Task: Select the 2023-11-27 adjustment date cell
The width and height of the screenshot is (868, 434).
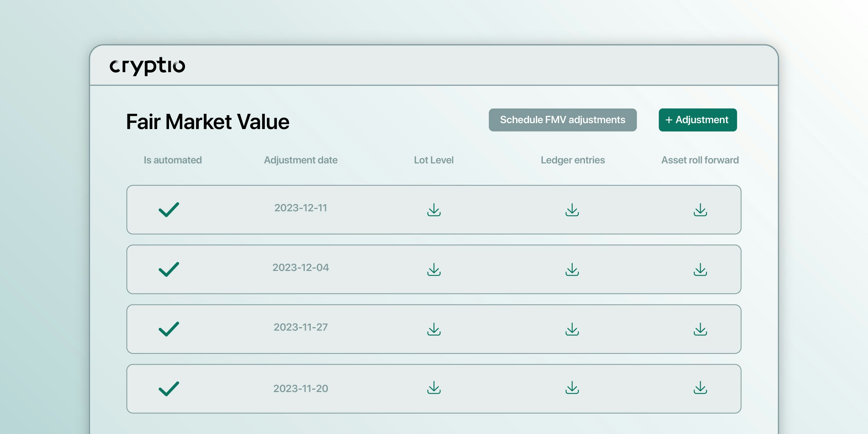Action: (x=301, y=326)
